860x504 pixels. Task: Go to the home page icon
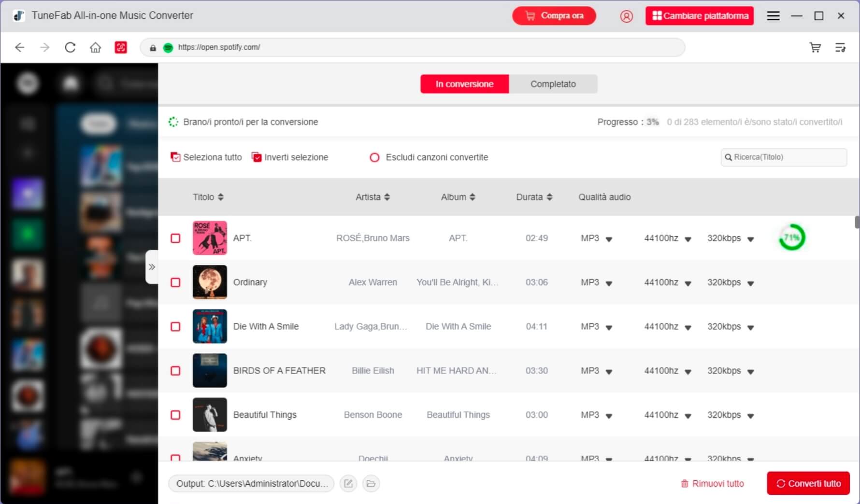(96, 47)
